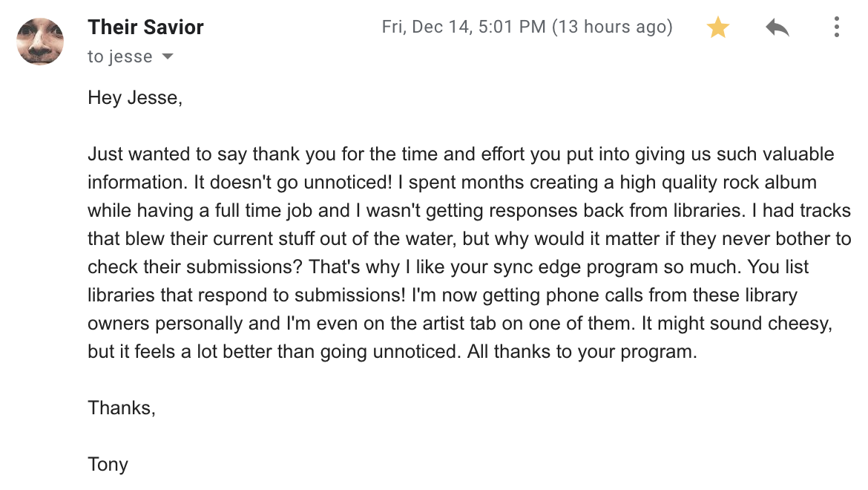The width and height of the screenshot is (868, 490).
Task: Click the 'Tony' signature
Action: pyautogui.click(x=108, y=465)
